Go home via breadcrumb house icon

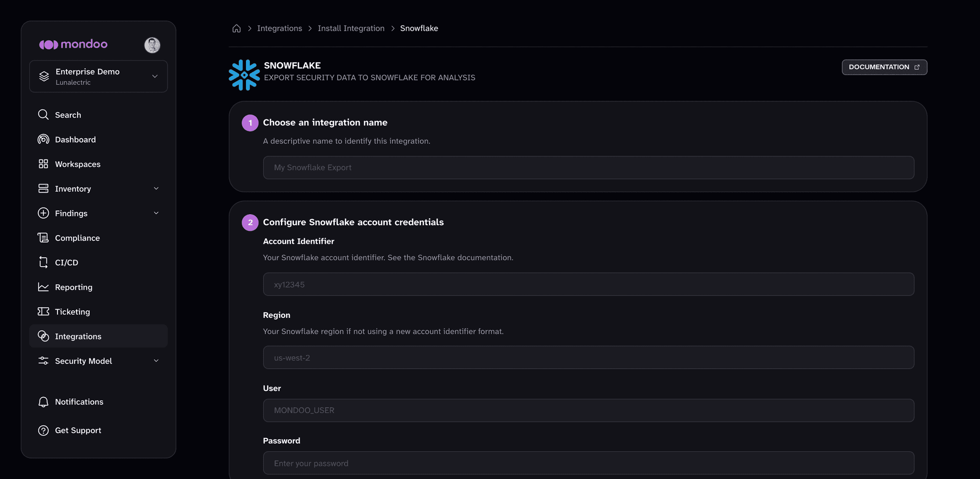(x=236, y=28)
